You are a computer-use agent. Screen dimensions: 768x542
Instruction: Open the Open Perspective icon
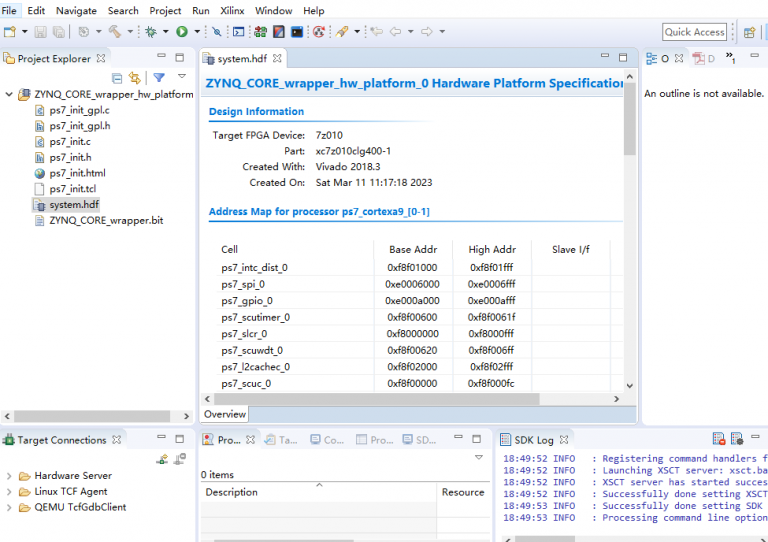tap(749, 32)
